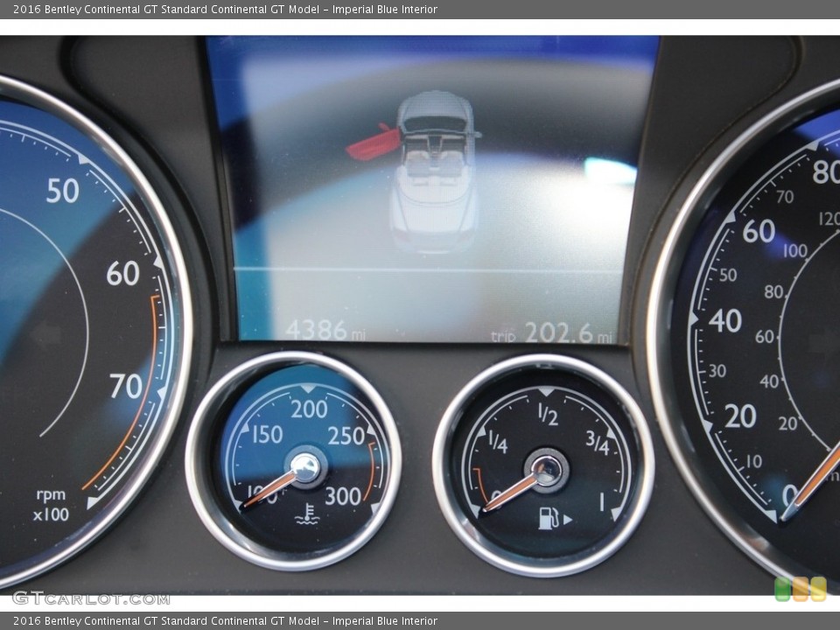Screen dimensions: 840x630
Task: Click the 60 mark on tachometer
Action: tap(122, 273)
